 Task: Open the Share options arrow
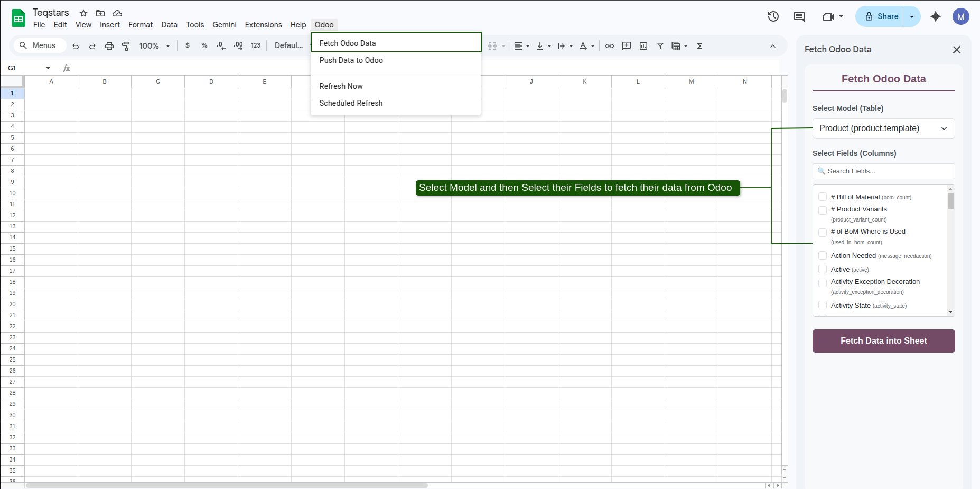(912, 16)
